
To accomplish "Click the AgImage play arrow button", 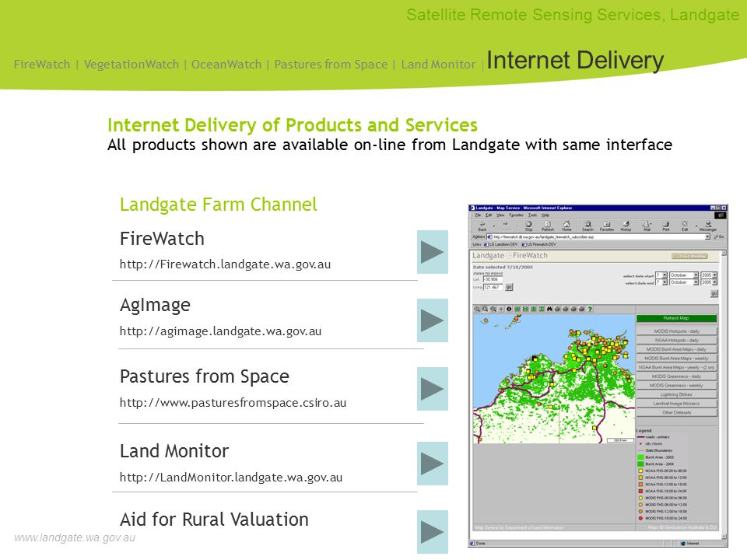I will pyautogui.click(x=433, y=320).
